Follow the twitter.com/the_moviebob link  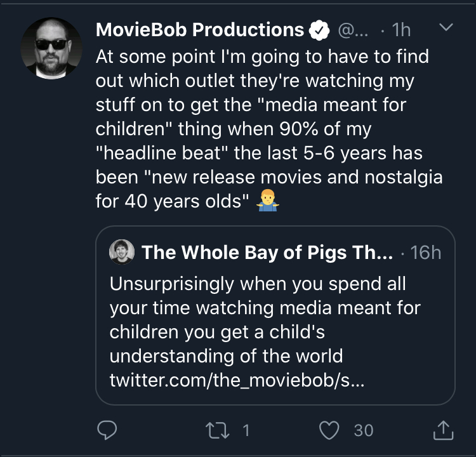[x=237, y=380]
